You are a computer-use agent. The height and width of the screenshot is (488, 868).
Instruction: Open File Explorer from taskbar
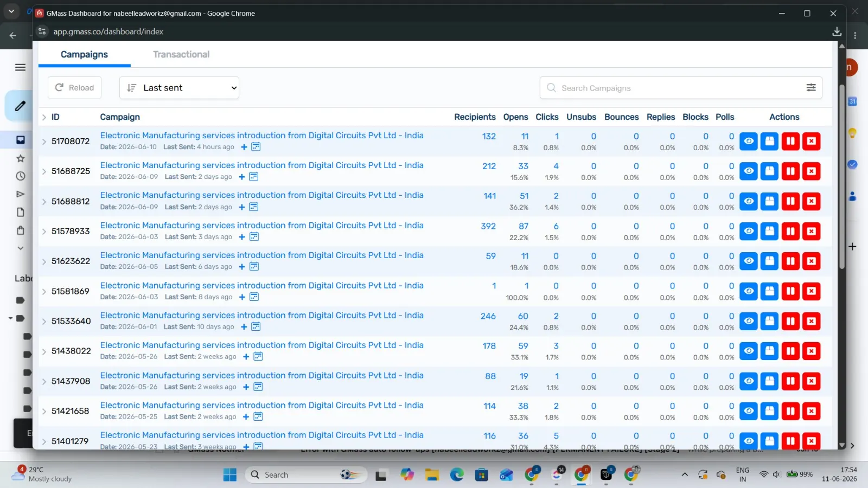pos(432,475)
